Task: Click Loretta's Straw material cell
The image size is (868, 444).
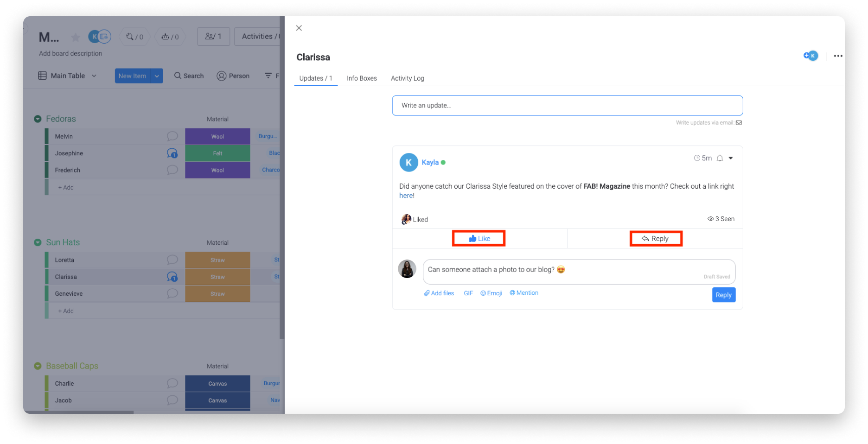Action: 218,260
